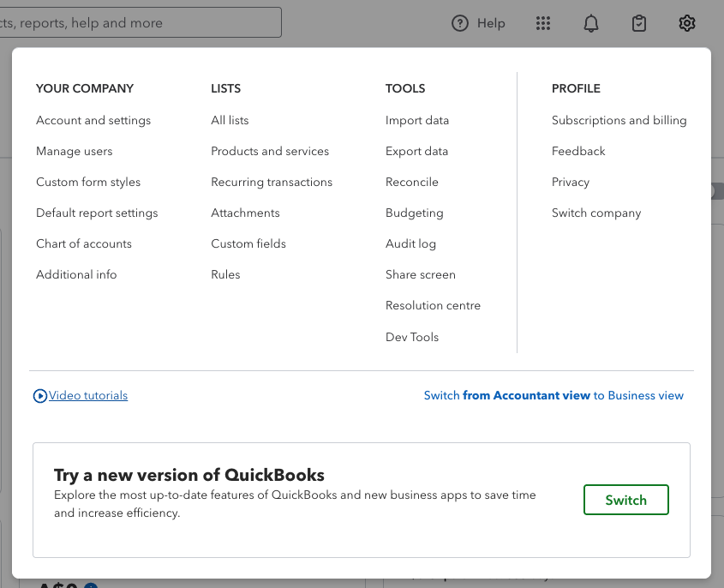Click the search input field

coord(141,22)
